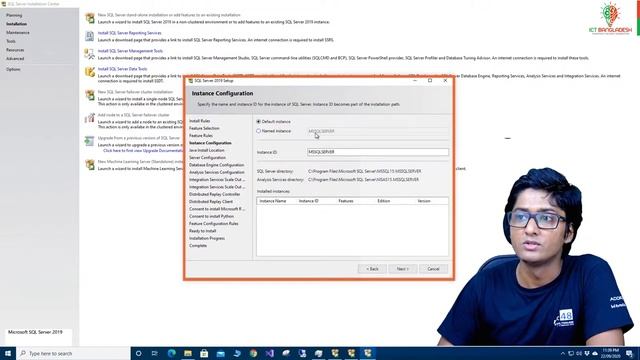Open Planning in Installation Center sidebar
Image resolution: width=640 pixels, height=360 pixels.
(x=14, y=15)
